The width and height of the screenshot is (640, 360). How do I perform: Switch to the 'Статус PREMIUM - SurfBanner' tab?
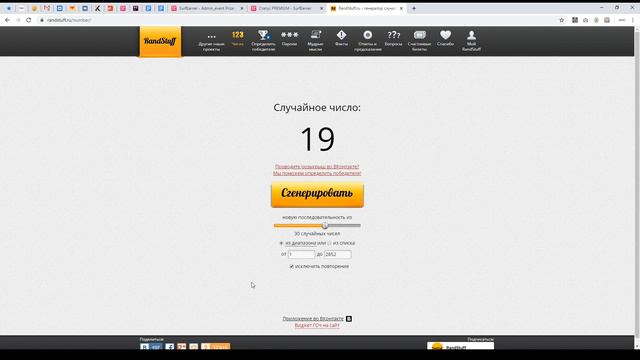coord(287,8)
